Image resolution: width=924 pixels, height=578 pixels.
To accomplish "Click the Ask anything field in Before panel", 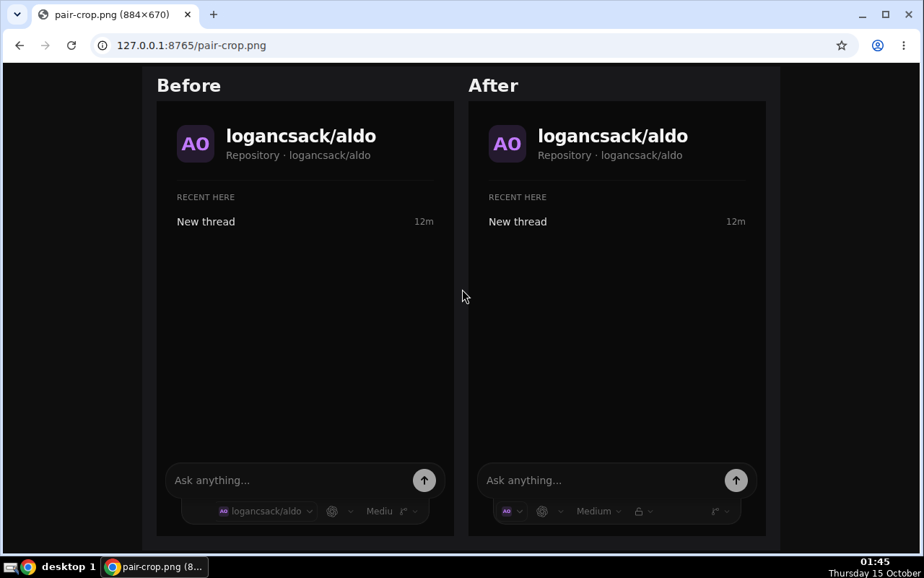I will tap(289, 480).
